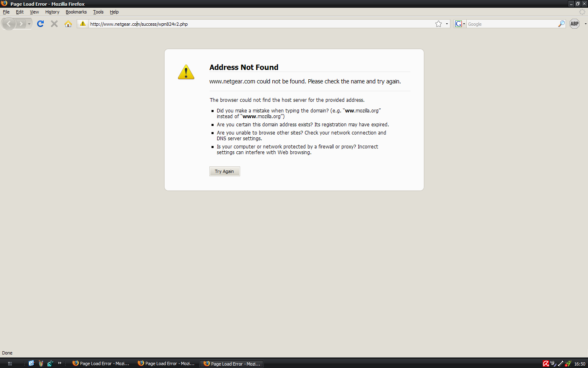The width and height of the screenshot is (588, 368).
Task: Click the warning site identity icon in address bar
Action: click(x=83, y=24)
